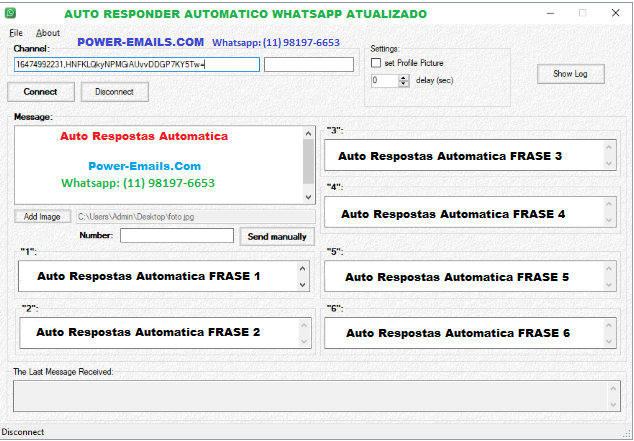Open the File menu
This screenshot has width=634, height=441.
(16, 33)
